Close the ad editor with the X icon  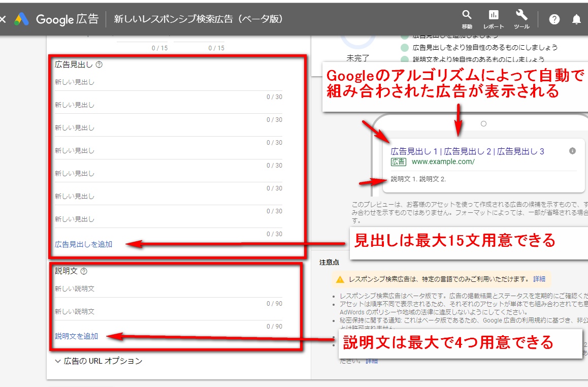(x=3, y=19)
